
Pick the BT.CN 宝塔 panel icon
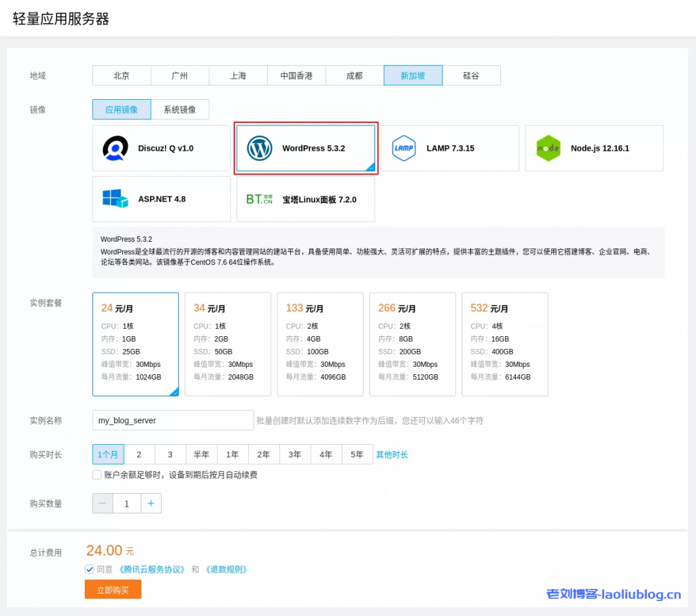(258, 199)
